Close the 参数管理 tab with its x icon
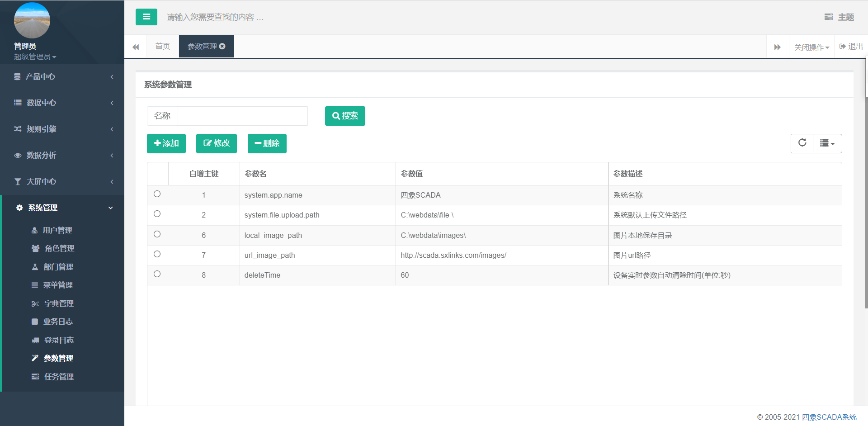The height and width of the screenshot is (426, 868). (222, 47)
